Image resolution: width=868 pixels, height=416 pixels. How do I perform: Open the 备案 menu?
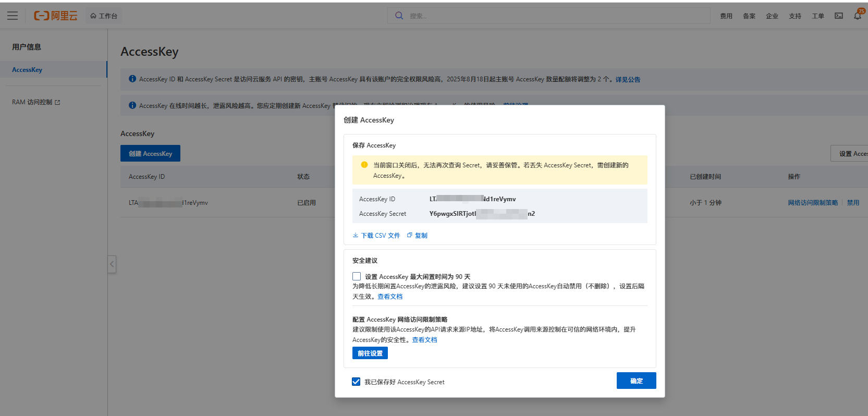tap(749, 16)
